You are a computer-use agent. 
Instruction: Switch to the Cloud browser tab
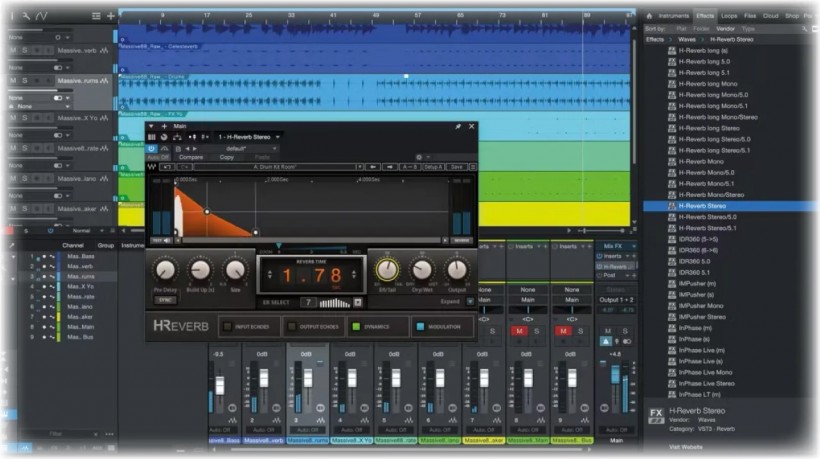click(770, 16)
